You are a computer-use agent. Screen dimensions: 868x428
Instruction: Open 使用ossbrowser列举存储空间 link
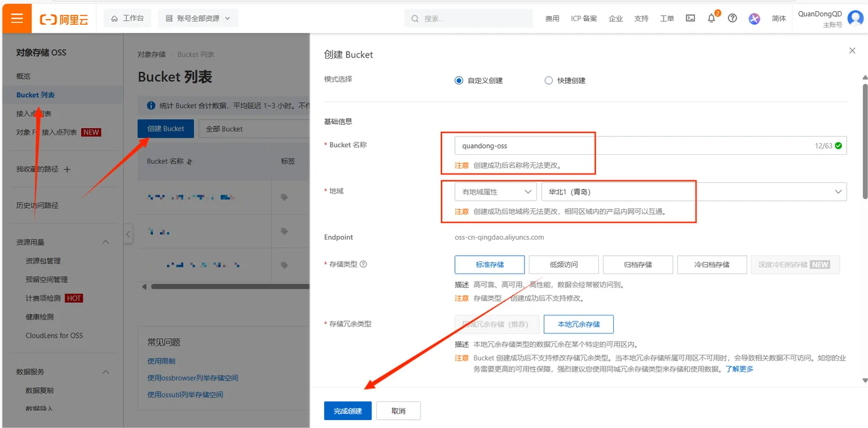point(192,378)
